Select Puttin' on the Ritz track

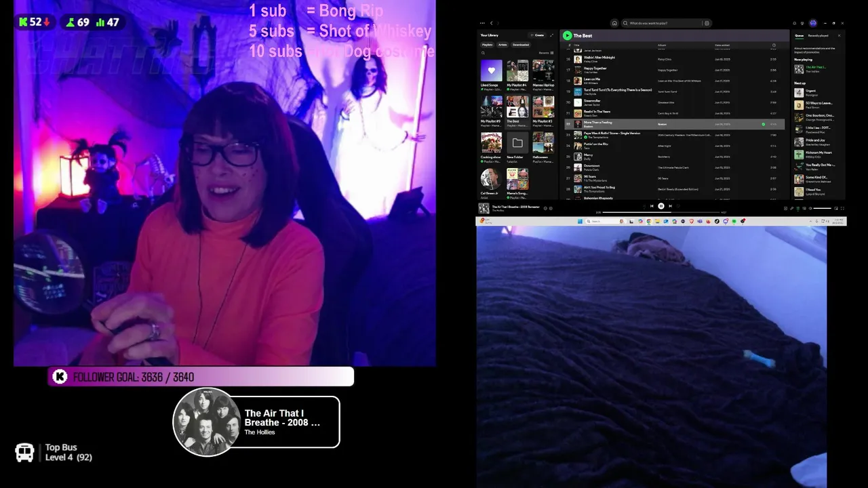tap(675, 146)
